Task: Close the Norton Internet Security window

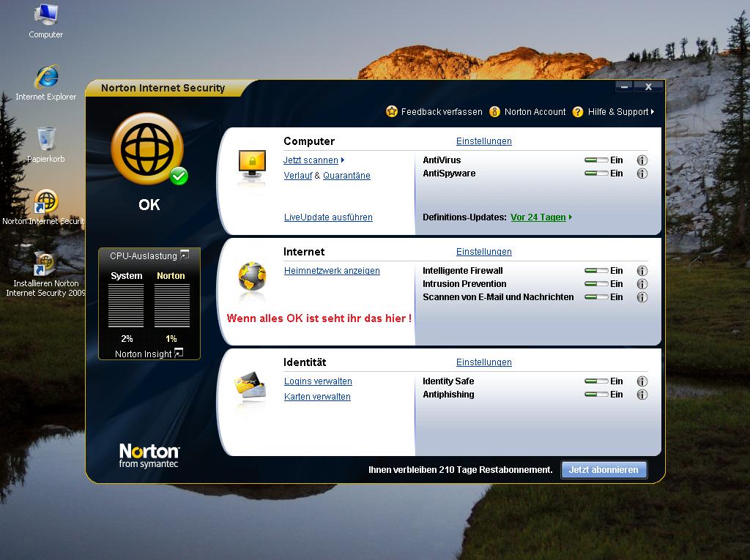Action: pyautogui.click(x=648, y=86)
